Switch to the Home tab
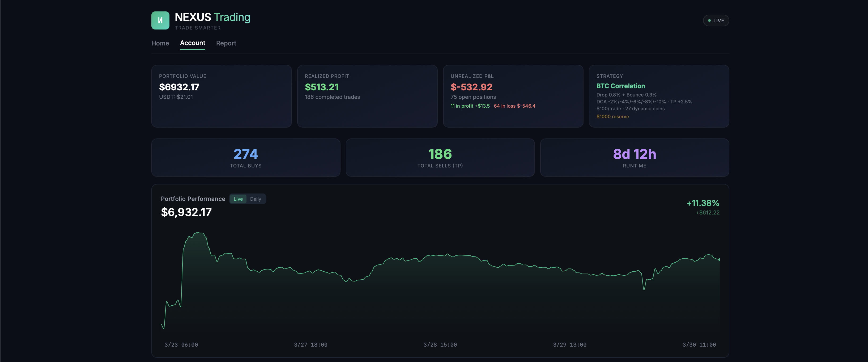This screenshot has width=868, height=362. click(160, 43)
